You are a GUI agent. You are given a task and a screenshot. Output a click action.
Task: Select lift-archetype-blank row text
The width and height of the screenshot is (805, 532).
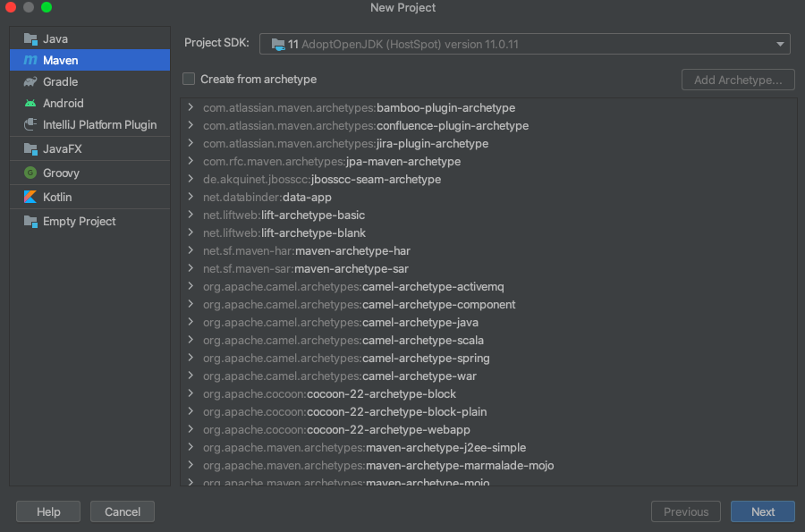pos(284,232)
